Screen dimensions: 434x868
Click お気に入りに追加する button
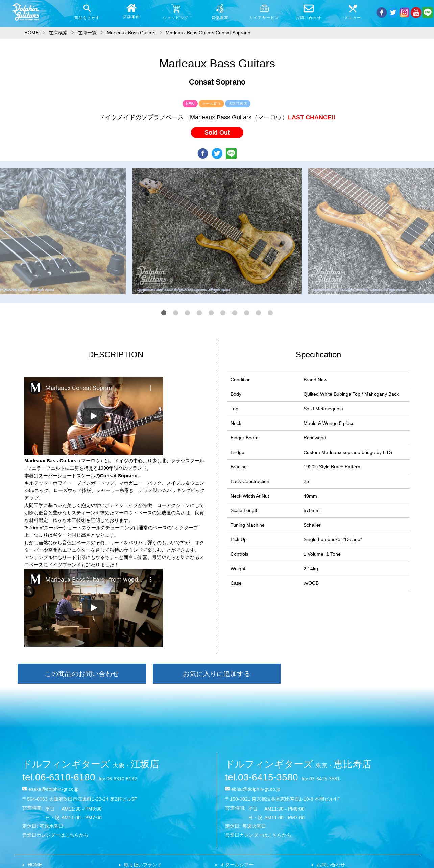217,674
